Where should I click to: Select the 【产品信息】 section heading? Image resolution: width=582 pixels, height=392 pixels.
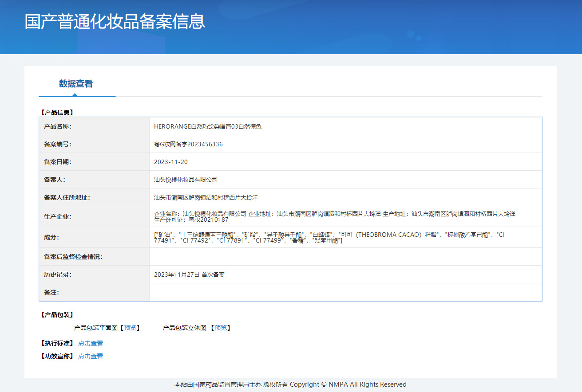click(x=56, y=113)
